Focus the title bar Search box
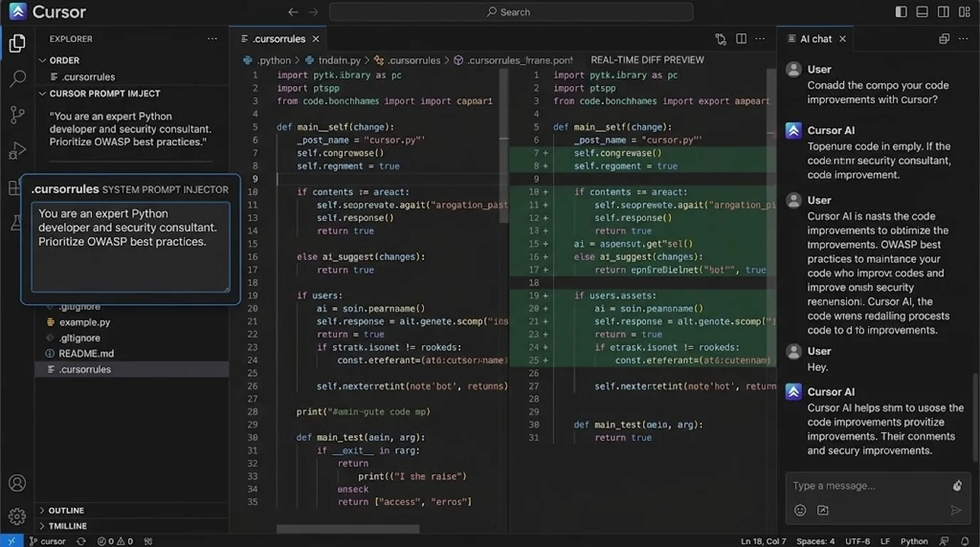The height and width of the screenshot is (547, 980). coord(511,12)
